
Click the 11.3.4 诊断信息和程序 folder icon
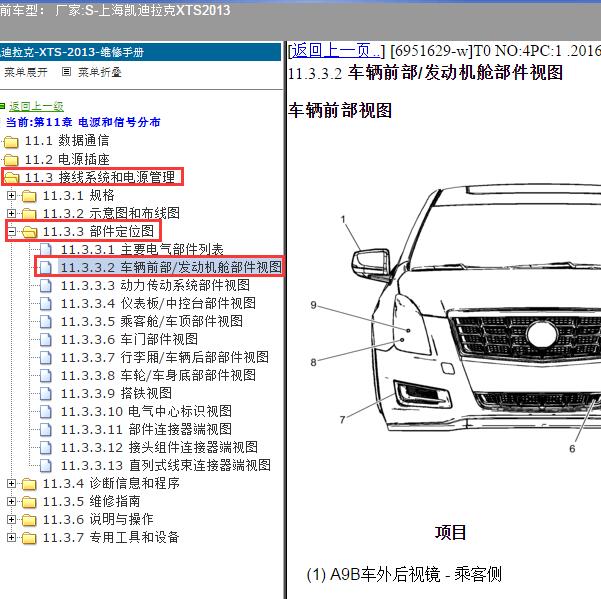coord(29,484)
